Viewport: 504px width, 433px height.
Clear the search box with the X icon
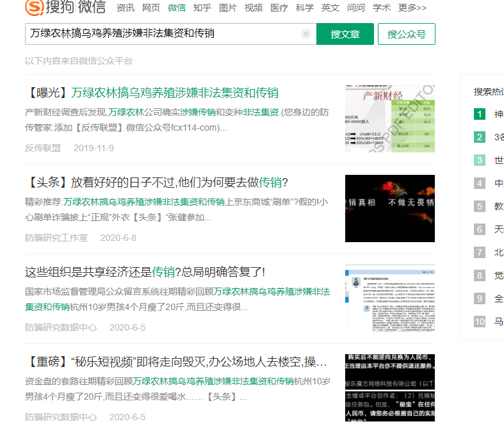[x=306, y=34]
